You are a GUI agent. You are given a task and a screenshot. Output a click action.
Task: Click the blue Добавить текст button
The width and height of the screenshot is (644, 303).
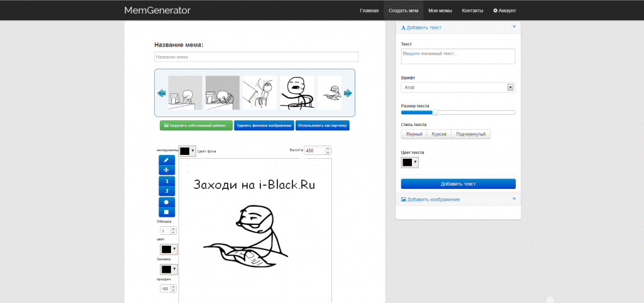click(458, 184)
